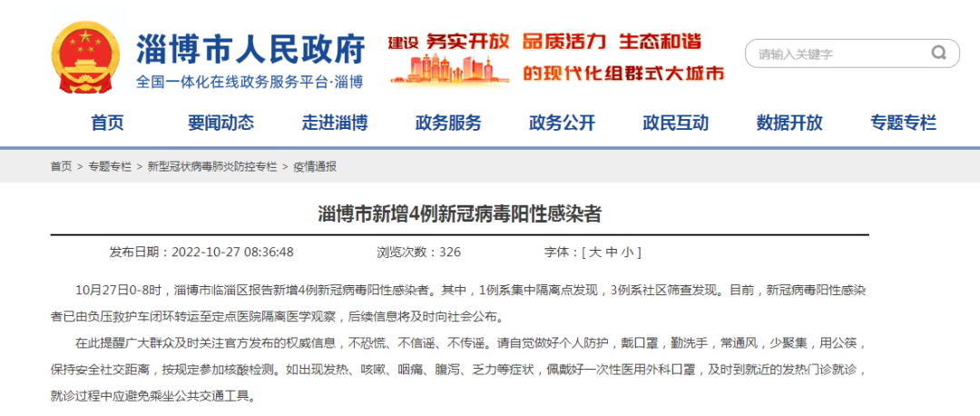The height and width of the screenshot is (416, 980).
Task: Go to 要闻动态 in navigation bar
Action: coord(220,123)
